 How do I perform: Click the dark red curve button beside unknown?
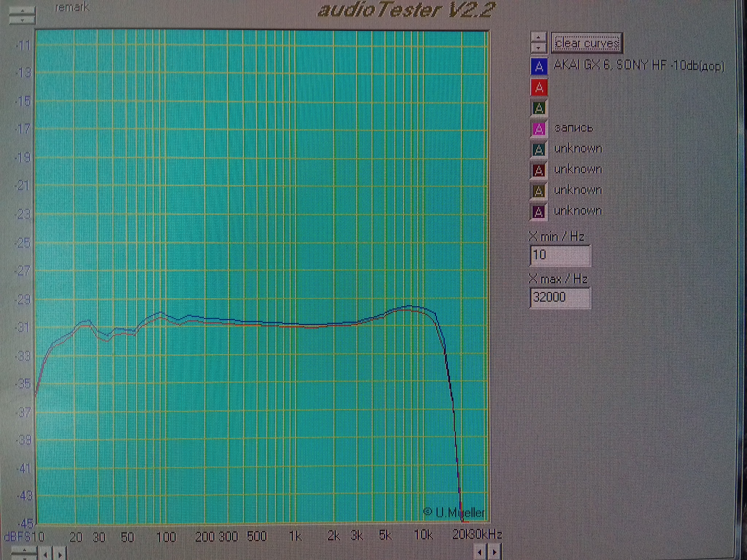[539, 170]
